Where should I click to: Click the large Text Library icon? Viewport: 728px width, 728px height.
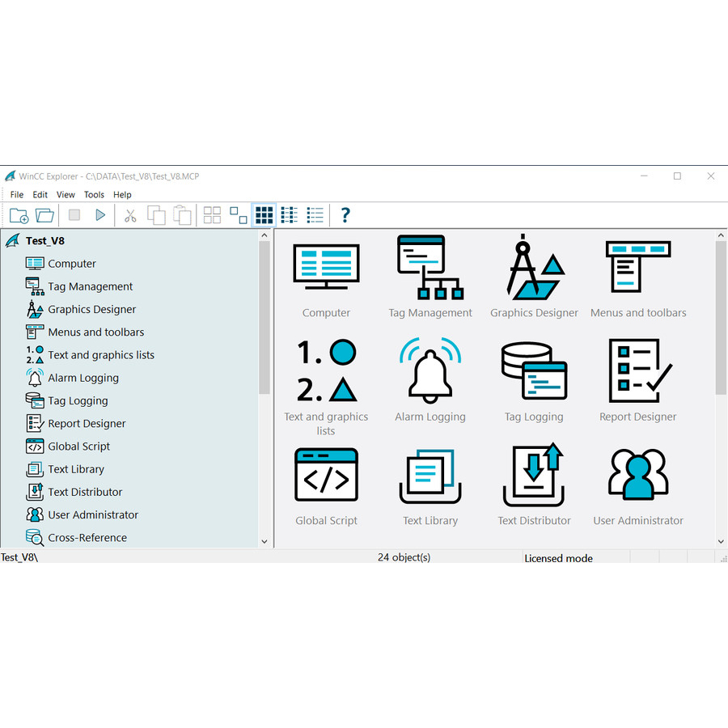[x=430, y=476]
